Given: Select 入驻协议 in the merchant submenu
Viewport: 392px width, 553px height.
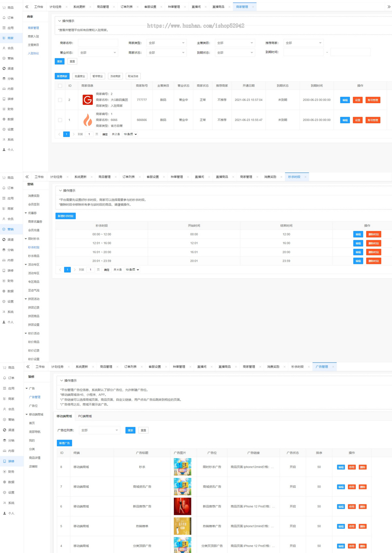Looking at the screenshot, I should point(33,53).
